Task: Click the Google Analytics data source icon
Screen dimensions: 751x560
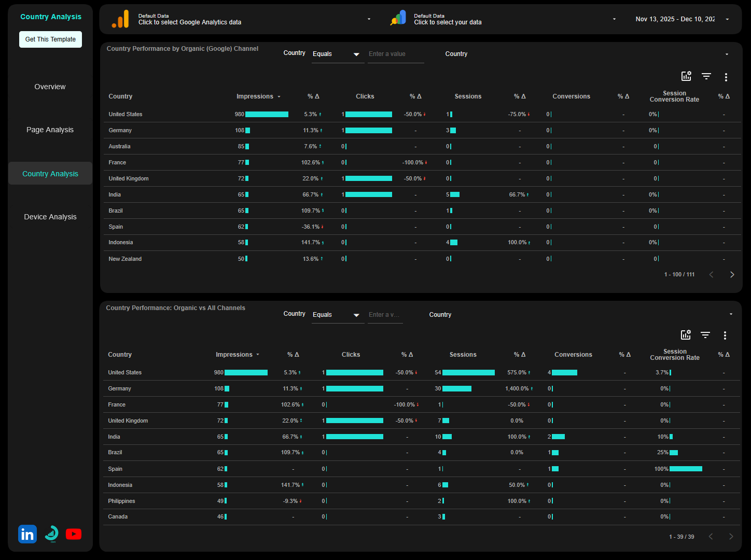Action: coord(120,19)
